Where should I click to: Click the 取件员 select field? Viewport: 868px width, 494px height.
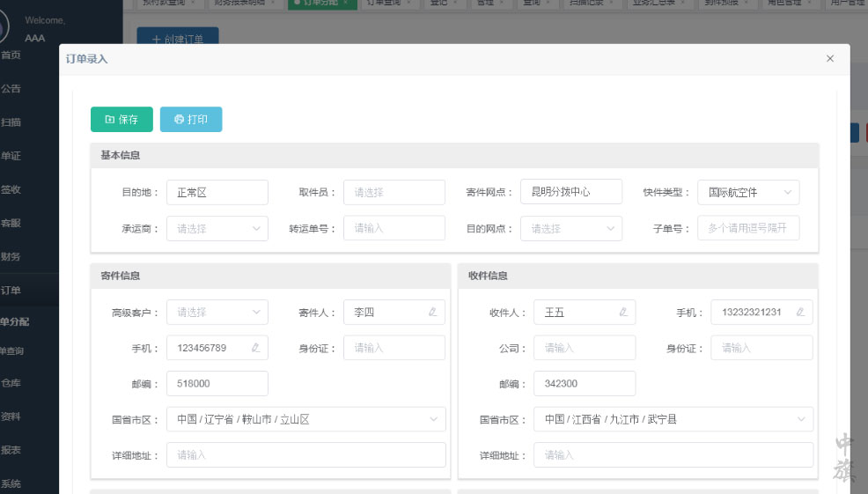pyautogui.click(x=394, y=192)
